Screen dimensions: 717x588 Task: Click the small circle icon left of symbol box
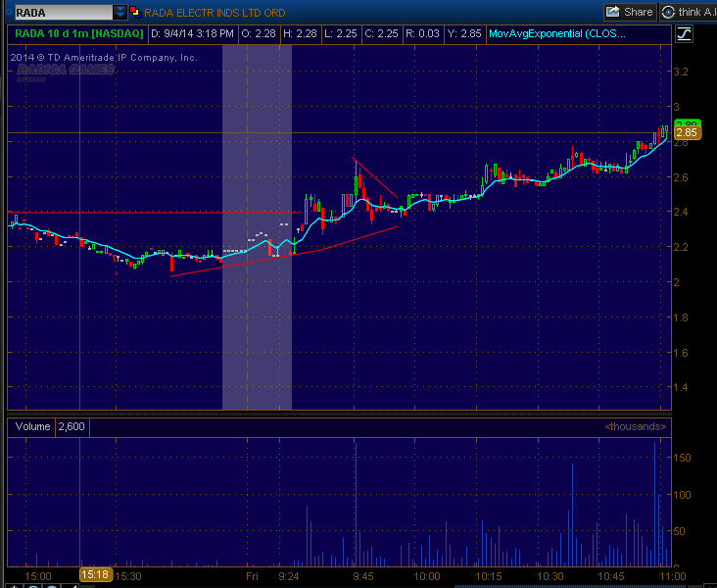[9, 13]
